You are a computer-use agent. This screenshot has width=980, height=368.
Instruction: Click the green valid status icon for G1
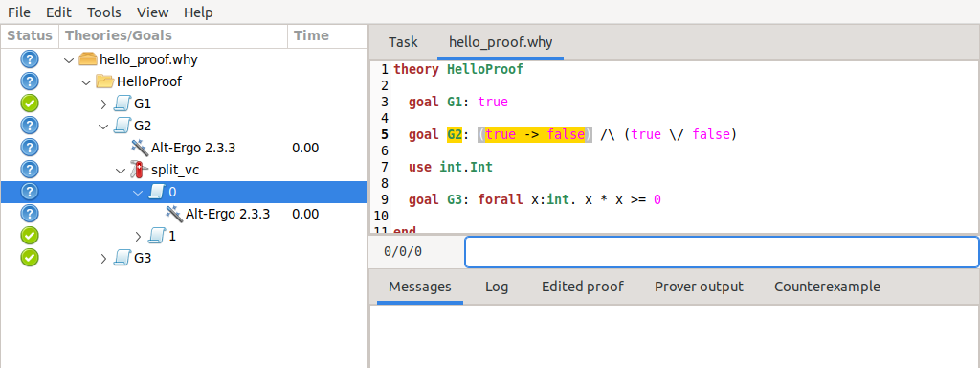click(x=30, y=103)
